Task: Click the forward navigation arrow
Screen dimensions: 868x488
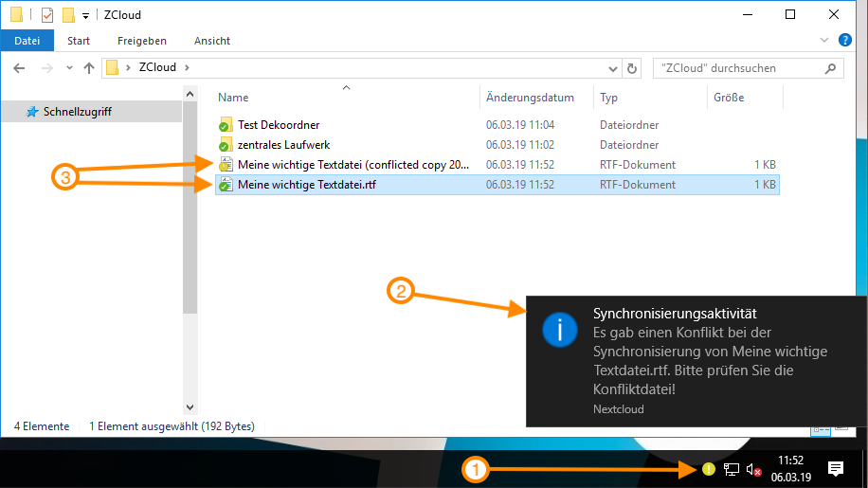Action: 47,68
